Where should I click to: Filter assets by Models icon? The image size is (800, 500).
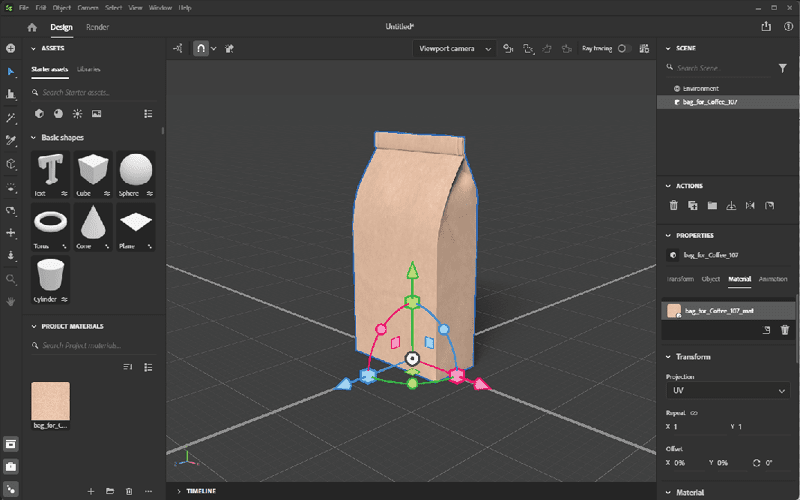click(39, 114)
